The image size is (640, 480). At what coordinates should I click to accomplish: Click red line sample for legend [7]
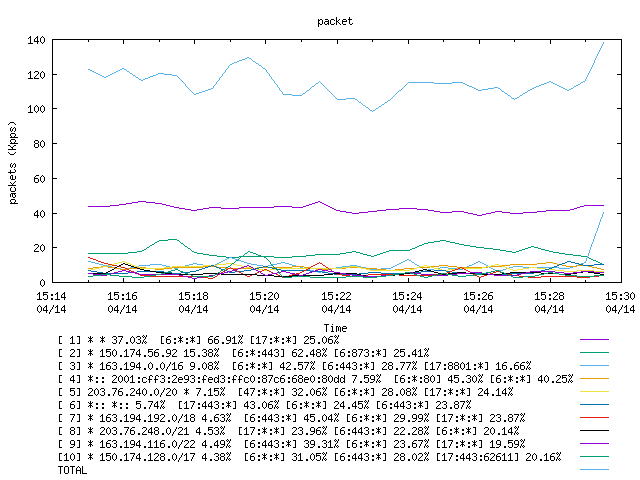(x=594, y=418)
